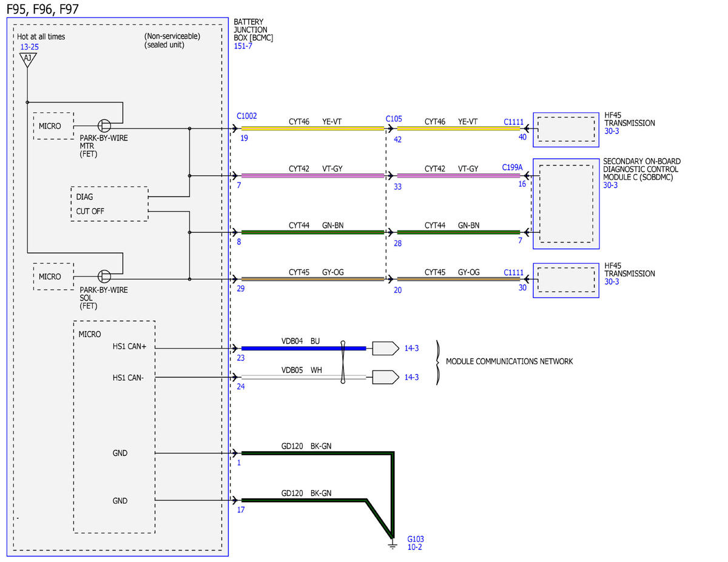Open the 151-7 link under Battery Junction Box
Viewport: 728px width, 562px height.
[x=243, y=45]
